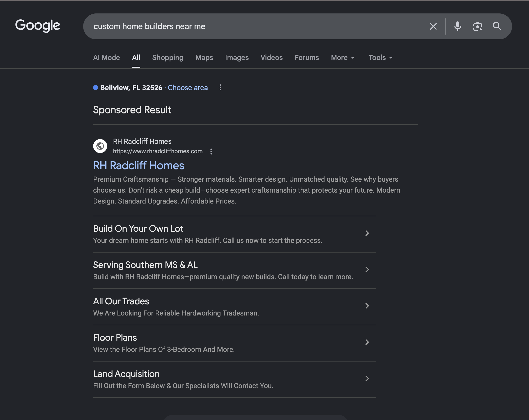Open the Forums tab
Image resolution: width=529 pixels, height=420 pixels.
point(307,58)
